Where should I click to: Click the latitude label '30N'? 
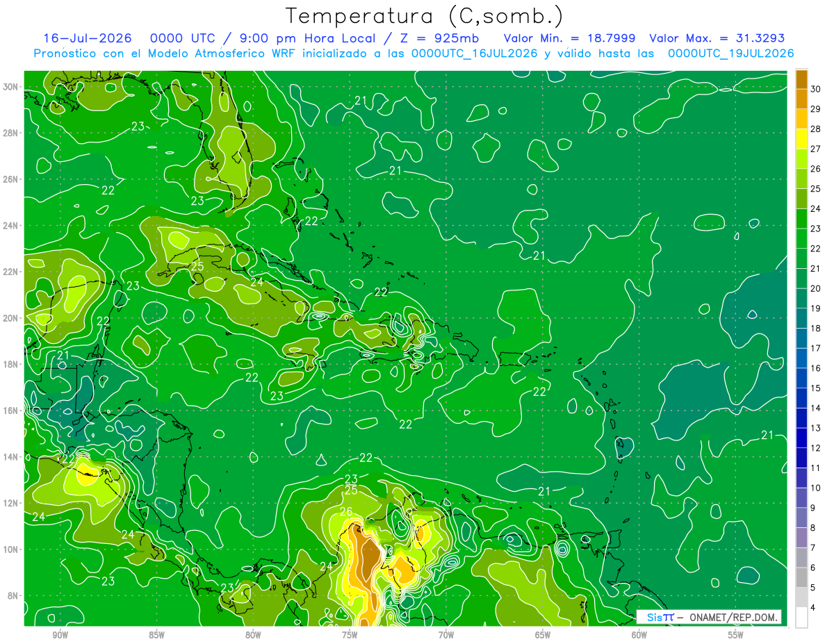(11, 87)
